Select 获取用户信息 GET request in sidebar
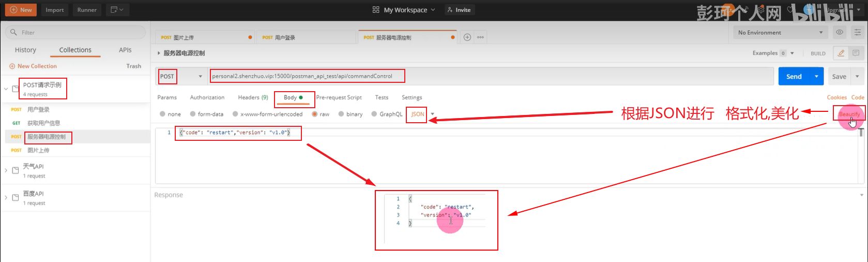The width and height of the screenshot is (868, 262). coord(43,123)
